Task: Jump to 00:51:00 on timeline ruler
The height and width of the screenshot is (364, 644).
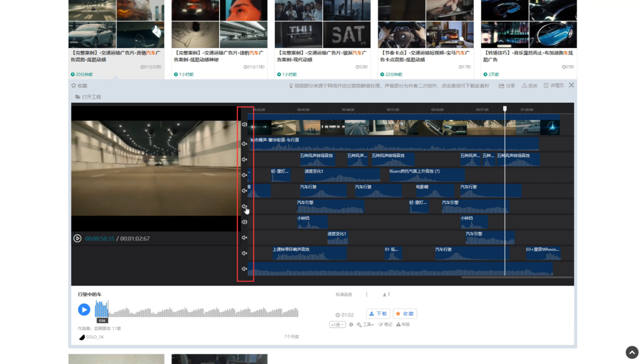Action: click(x=393, y=110)
